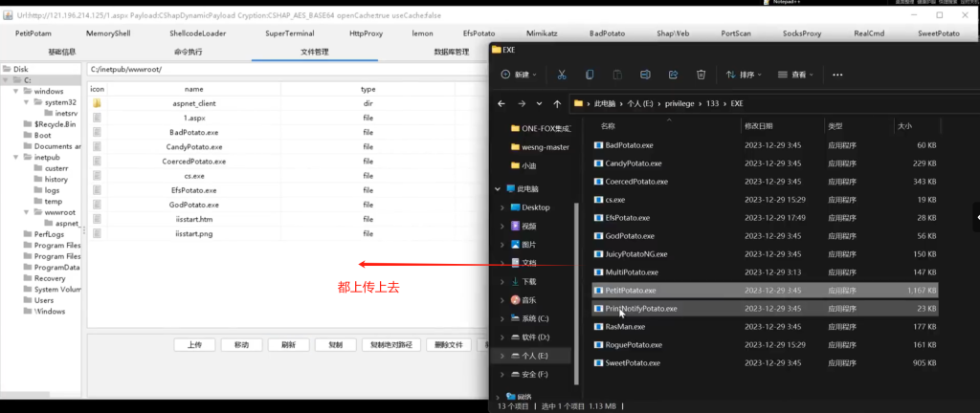Click the Cut scissors icon in Explorer
The height and width of the screenshot is (413, 980).
561,75
